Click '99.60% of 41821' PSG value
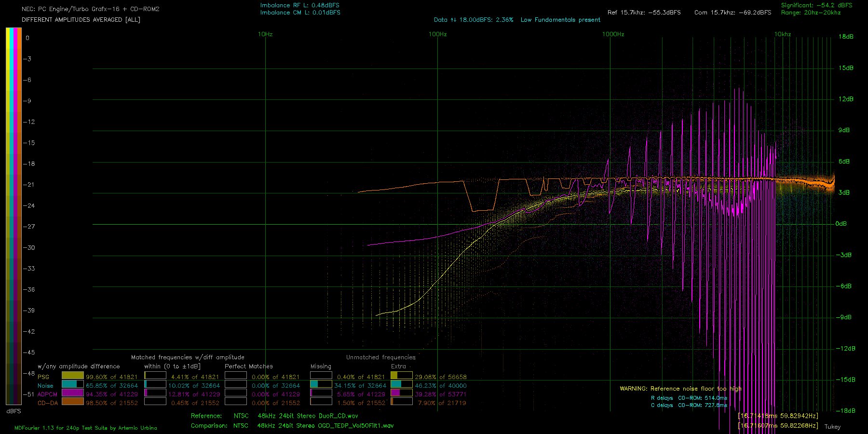The height and width of the screenshot is (434, 868). click(112, 377)
